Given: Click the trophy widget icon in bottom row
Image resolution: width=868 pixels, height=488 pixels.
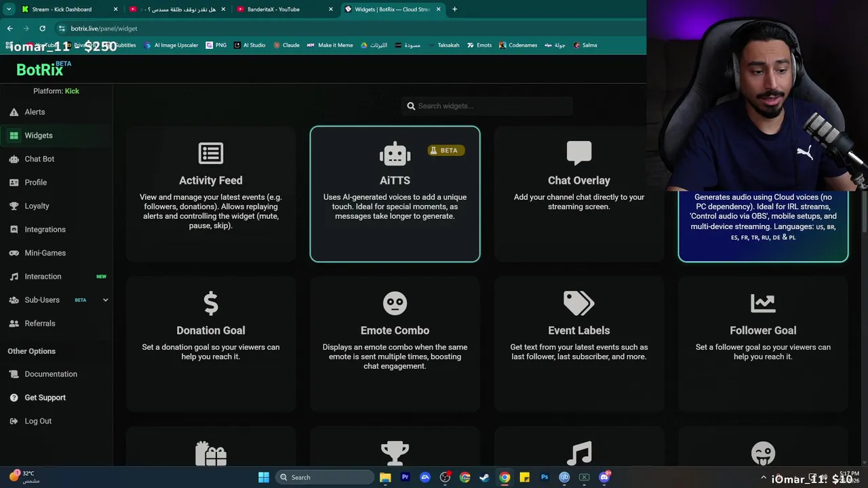Looking at the screenshot, I should click(x=395, y=453).
